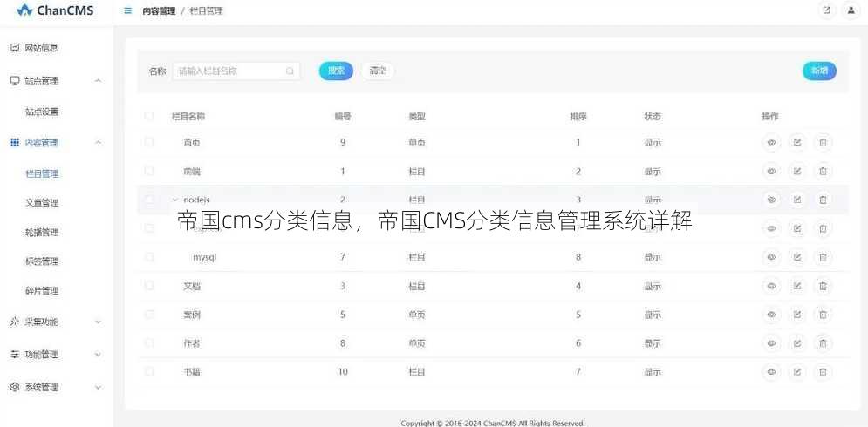Click the magnifier icon inside the name field
The height and width of the screenshot is (427, 868).
click(290, 71)
